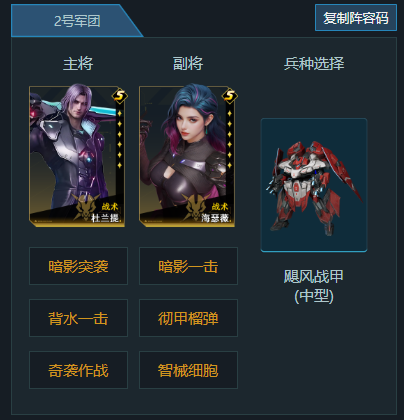Open the 海瑟薇 deputy general card
Viewport: 404px width, 420px height.
[187, 156]
